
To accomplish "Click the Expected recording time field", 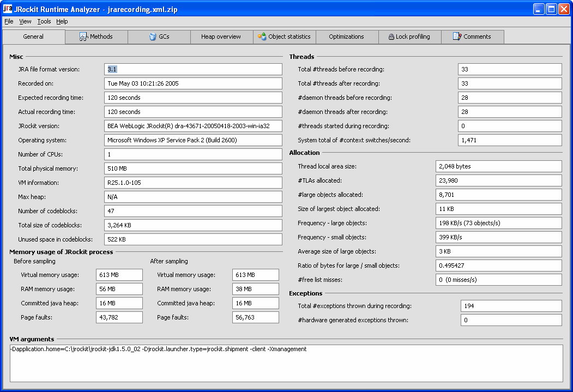I will point(193,98).
